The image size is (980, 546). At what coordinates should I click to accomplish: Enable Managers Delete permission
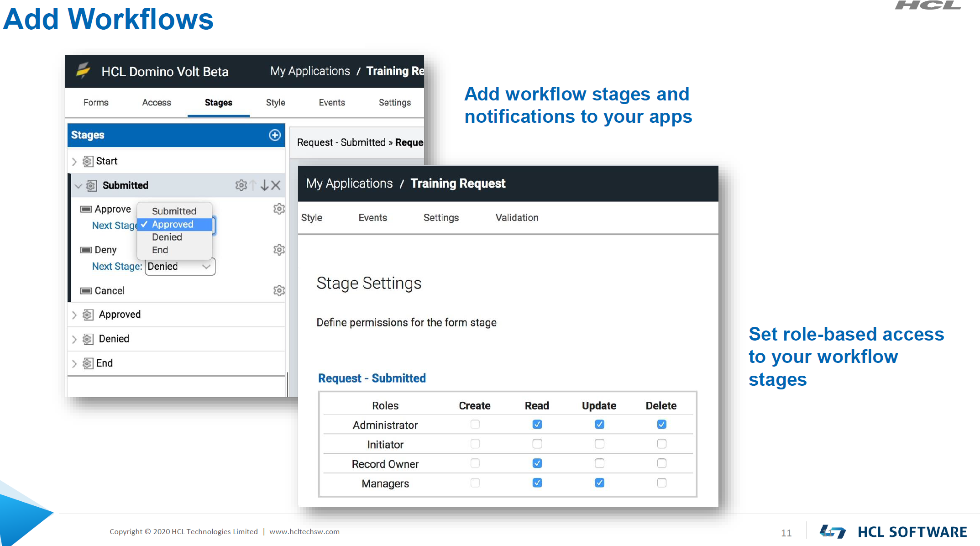(x=661, y=483)
